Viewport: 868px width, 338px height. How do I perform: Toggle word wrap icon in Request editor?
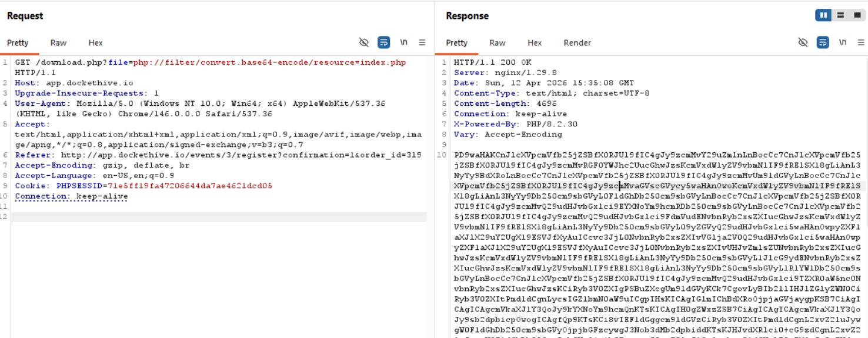[383, 42]
